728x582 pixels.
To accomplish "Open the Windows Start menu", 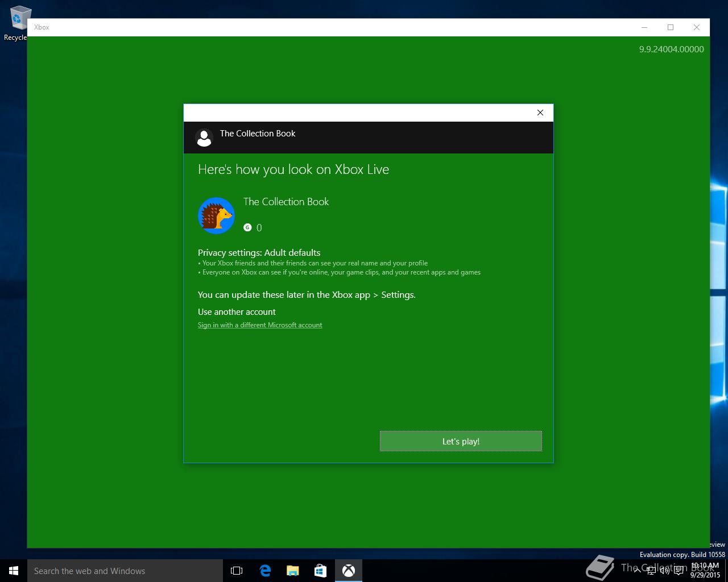I will pos(14,571).
